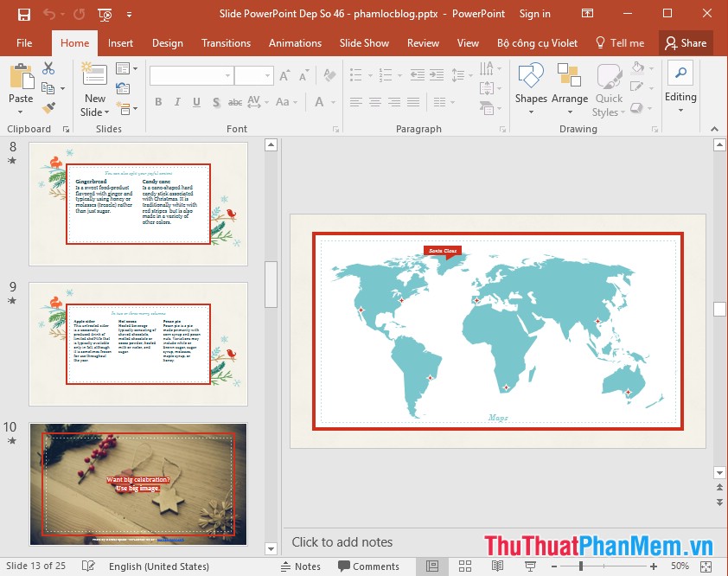This screenshot has width=728, height=576.
Task: Switch to Slide Sorter view icon
Action: point(465,566)
